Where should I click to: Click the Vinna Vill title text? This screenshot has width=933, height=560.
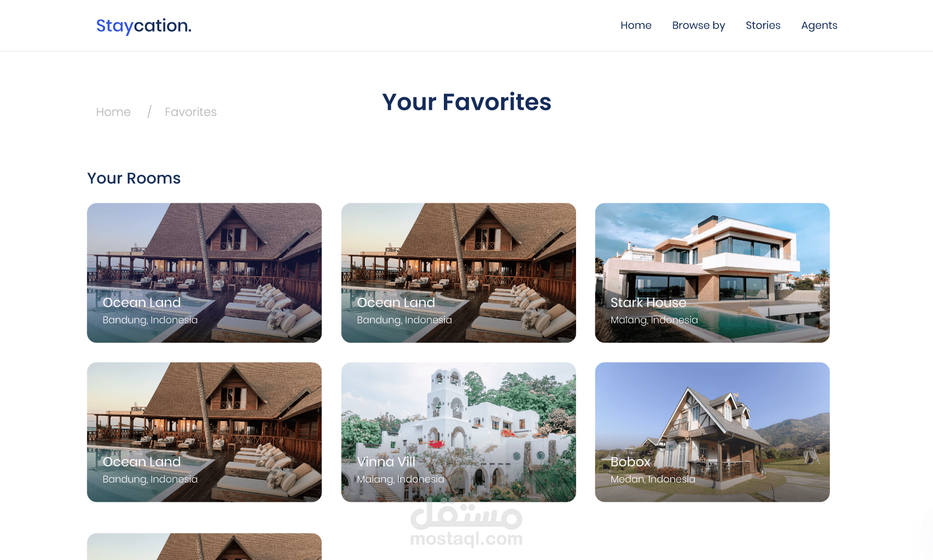point(386,462)
